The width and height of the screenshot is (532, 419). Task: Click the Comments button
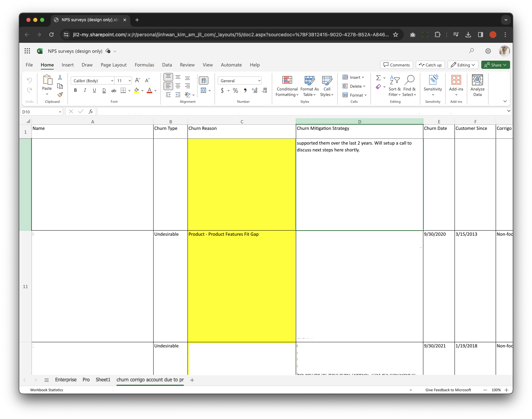[x=397, y=65]
